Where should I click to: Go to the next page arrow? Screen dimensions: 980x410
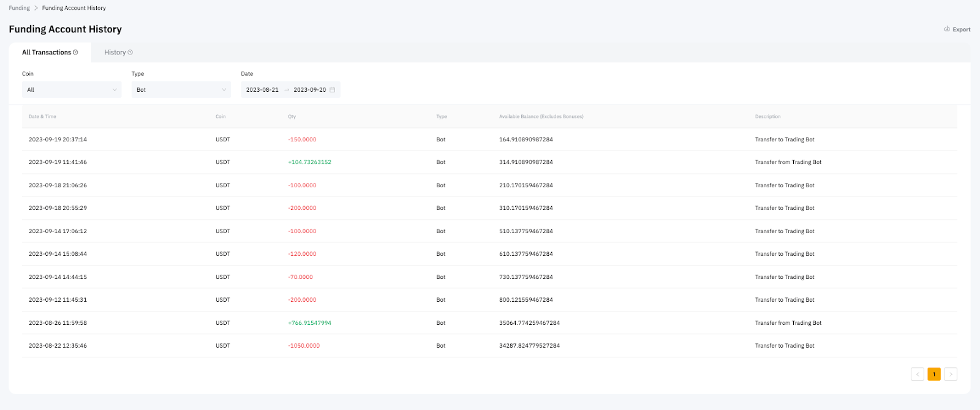click(x=951, y=374)
